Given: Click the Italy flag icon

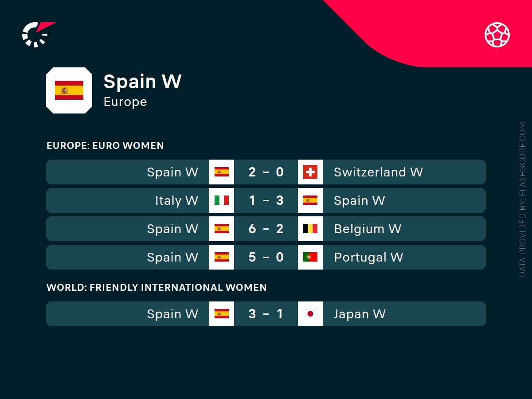Looking at the screenshot, I should click(x=222, y=200).
